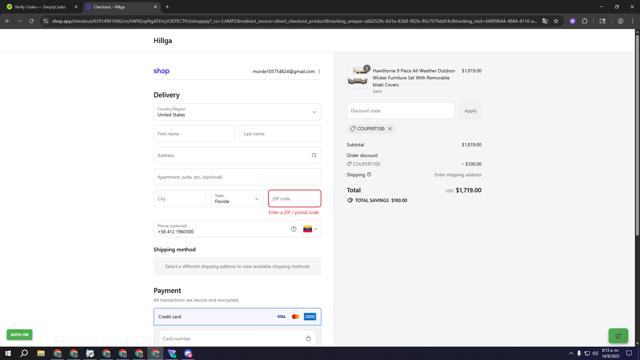The width and height of the screenshot is (640, 360).
Task: Focus the First name field
Action: tap(194, 133)
